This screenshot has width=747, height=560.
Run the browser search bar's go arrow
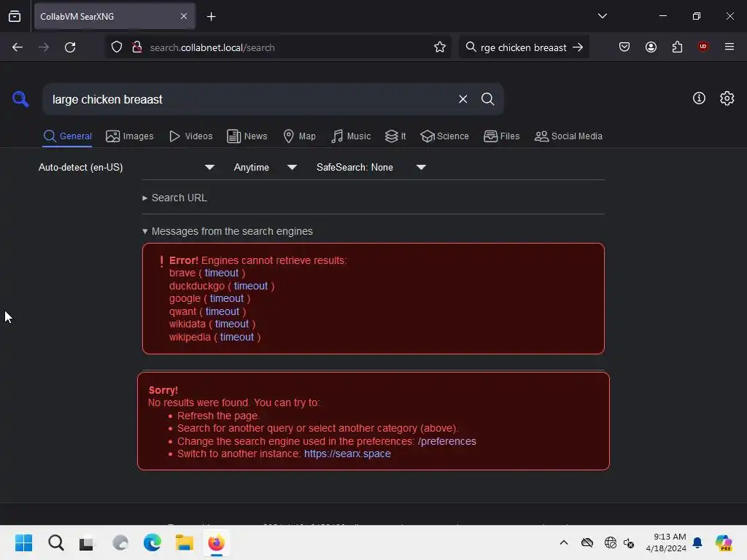click(x=578, y=47)
